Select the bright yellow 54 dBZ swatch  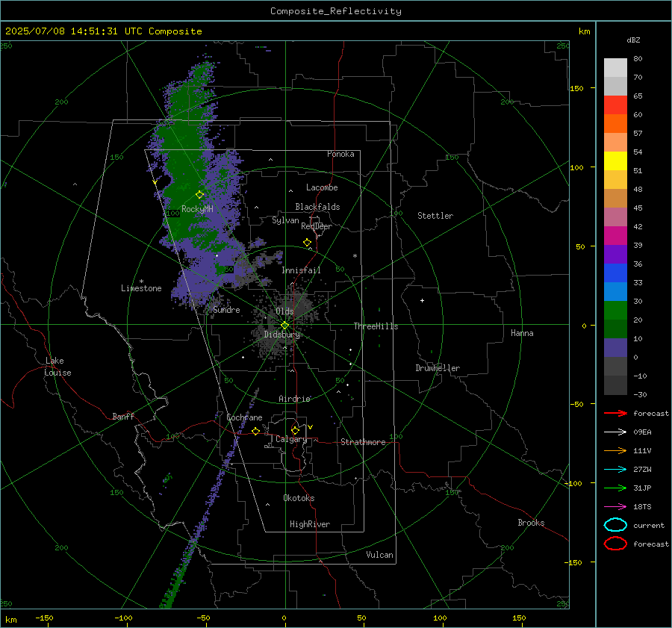tap(615, 161)
